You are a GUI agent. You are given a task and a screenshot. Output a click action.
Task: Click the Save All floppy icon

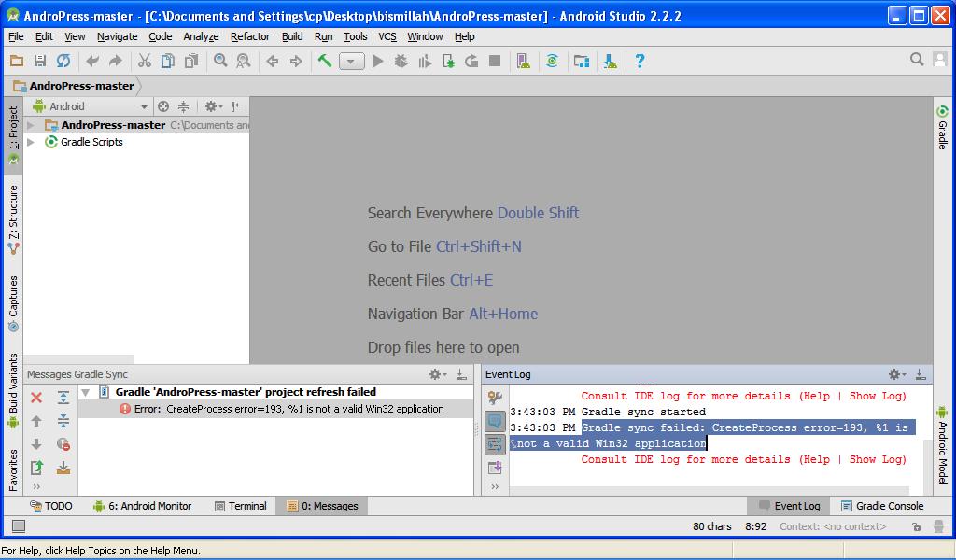(40, 61)
